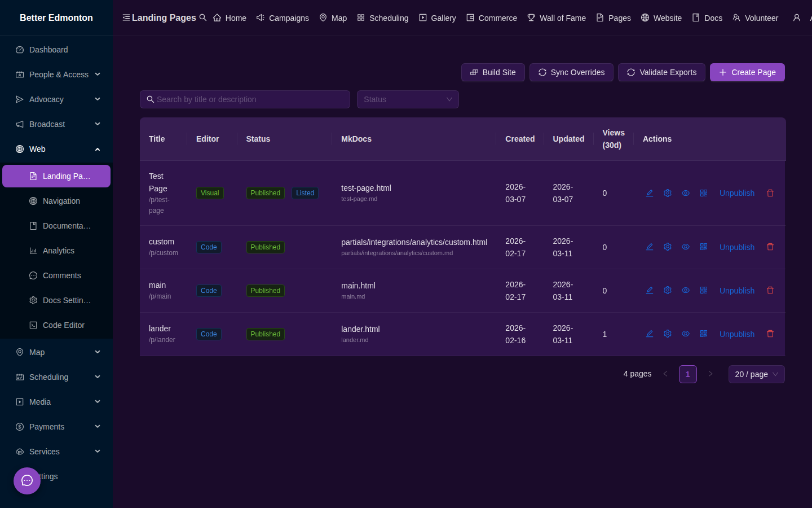The height and width of the screenshot is (508, 812).
Task: Click the edit pencil icon for Test Page
Action: [650, 193]
